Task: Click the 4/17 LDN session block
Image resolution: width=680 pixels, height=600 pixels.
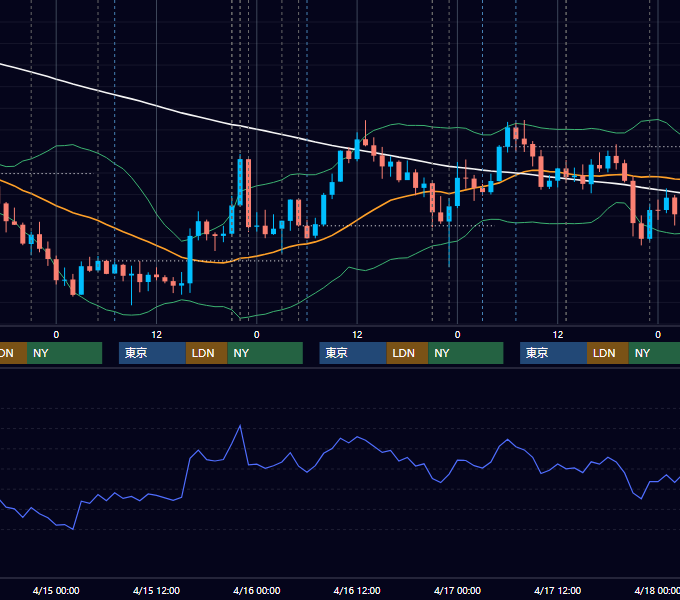Action: [608, 353]
